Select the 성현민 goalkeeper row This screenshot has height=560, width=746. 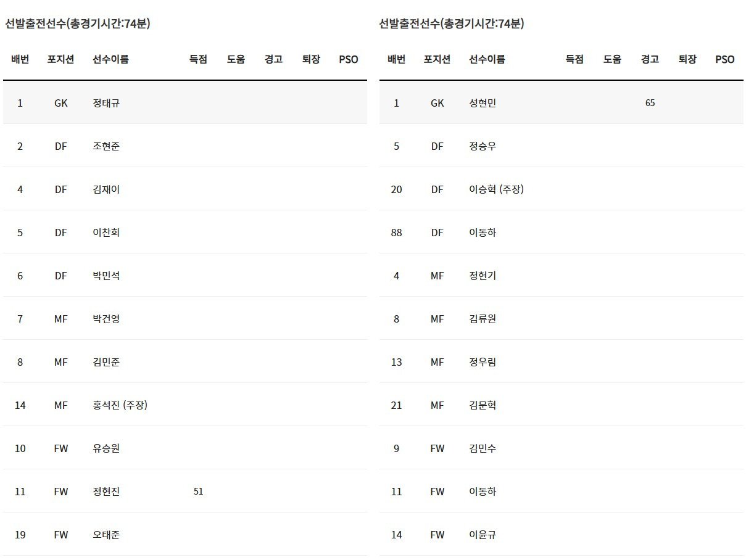[x=561, y=102]
